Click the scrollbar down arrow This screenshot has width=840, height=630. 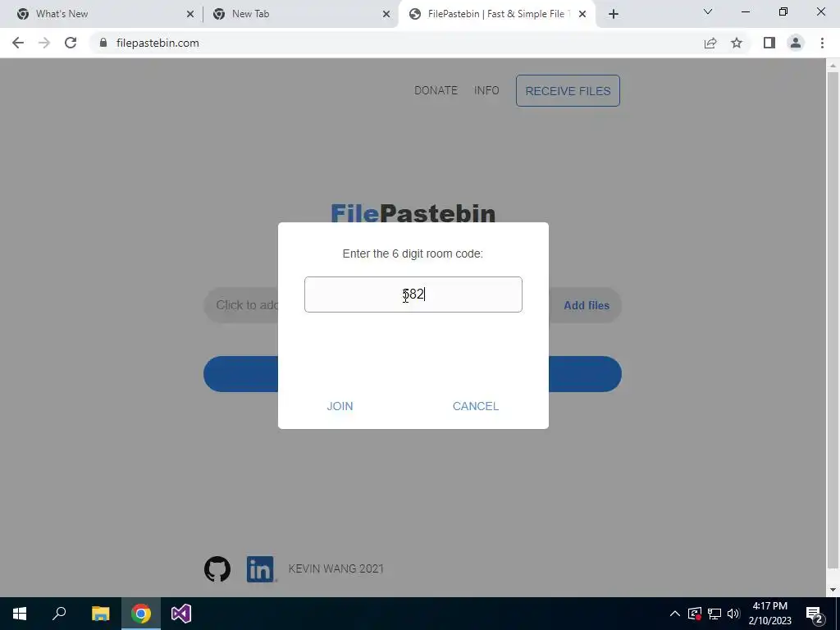pyautogui.click(x=833, y=590)
